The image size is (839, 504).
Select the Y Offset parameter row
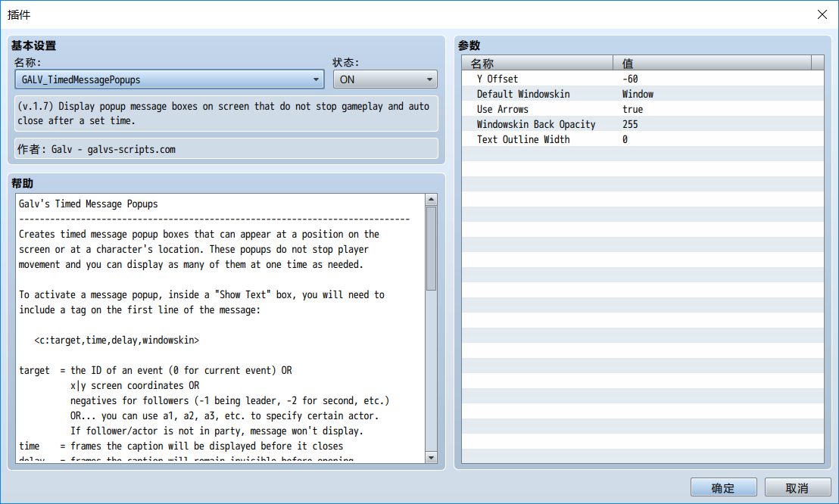point(643,79)
